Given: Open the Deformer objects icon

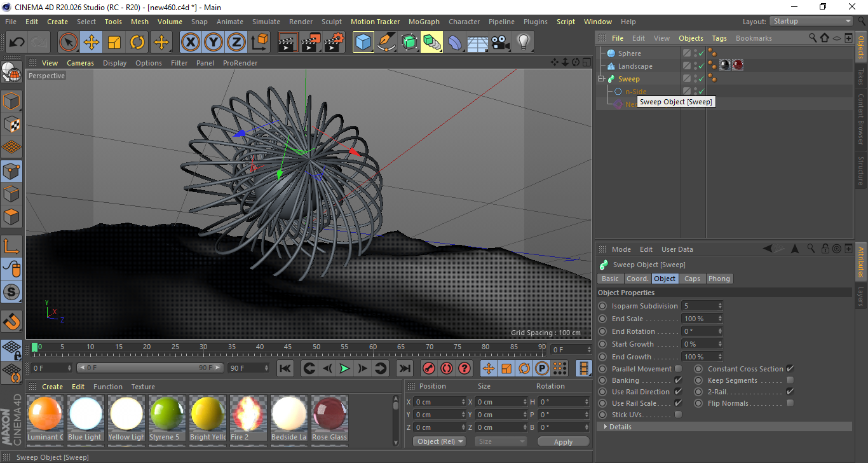Looking at the screenshot, I should pos(455,43).
